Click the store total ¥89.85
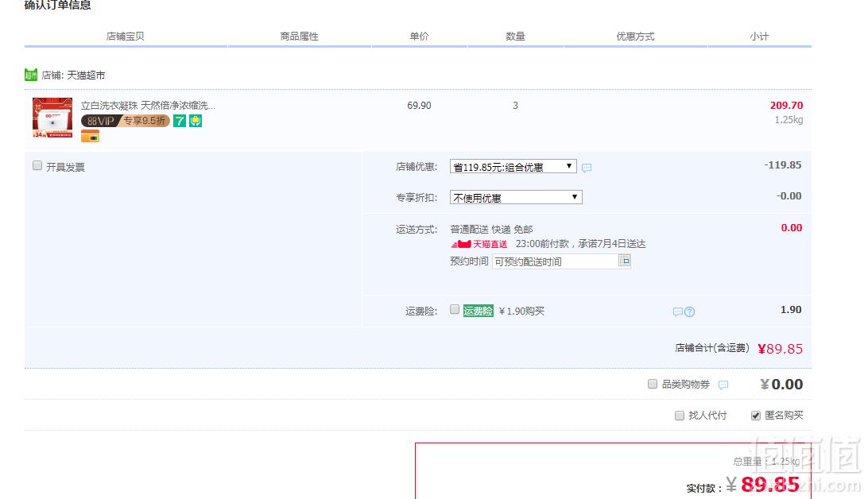The height and width of the screenshot is (499, 868). pyautogui.click(x=780, y=349)
